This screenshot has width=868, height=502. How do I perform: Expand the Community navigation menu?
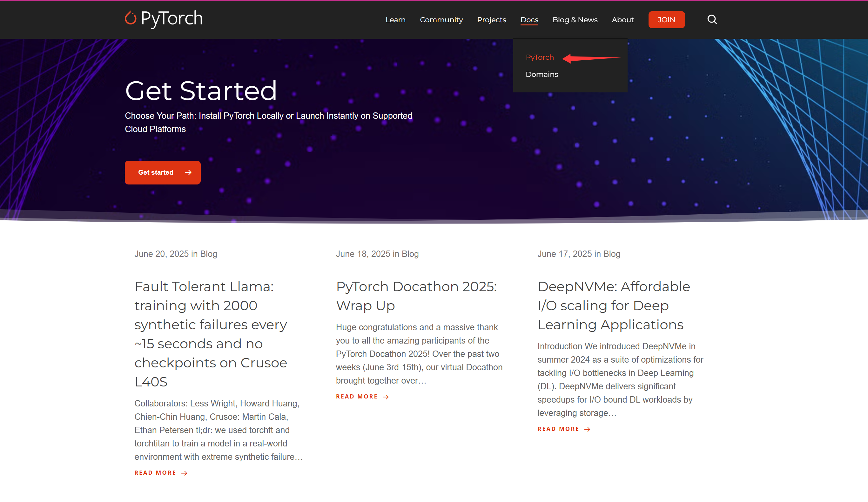tap(441, 20)
